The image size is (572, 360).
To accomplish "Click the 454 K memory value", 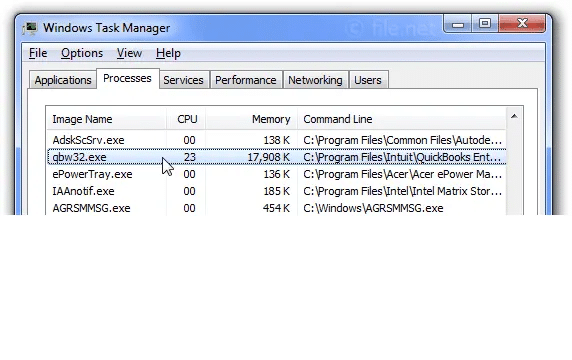I will pyautogui.click(x=277, y=208).
